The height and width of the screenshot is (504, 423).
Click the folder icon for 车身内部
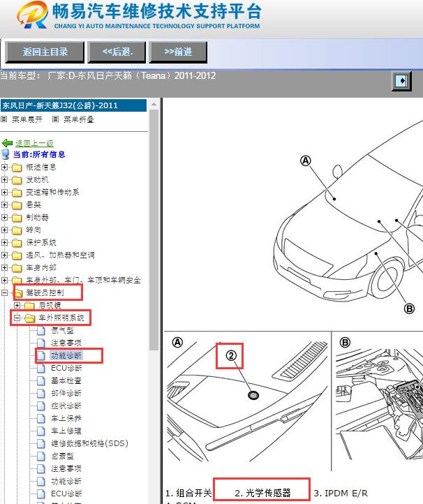point(17,268)
